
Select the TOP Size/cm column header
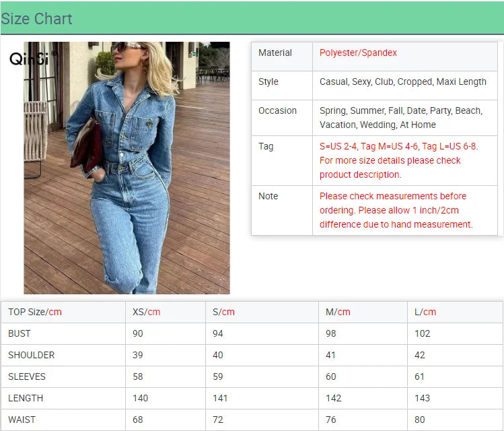[35, 312]
